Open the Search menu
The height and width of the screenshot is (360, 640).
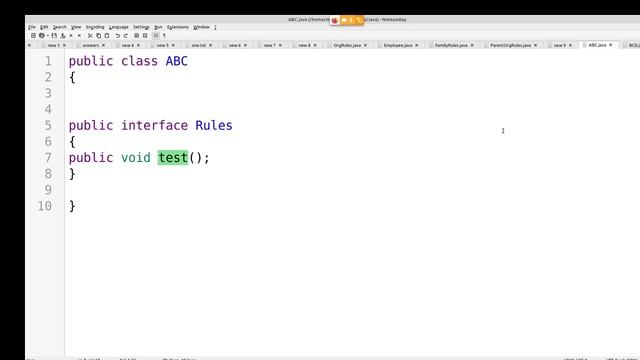pyautogui.click(x=60, y=27)
